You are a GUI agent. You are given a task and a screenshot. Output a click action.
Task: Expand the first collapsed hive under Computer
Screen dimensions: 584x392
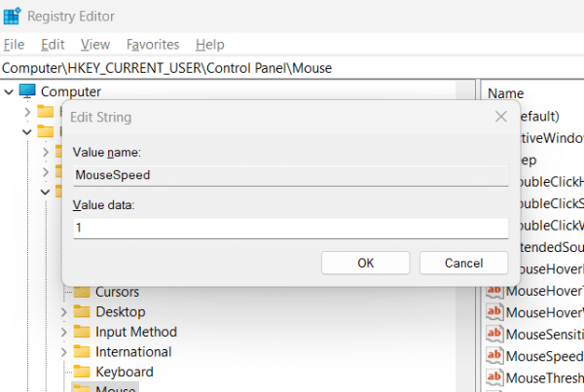(27, 112)
